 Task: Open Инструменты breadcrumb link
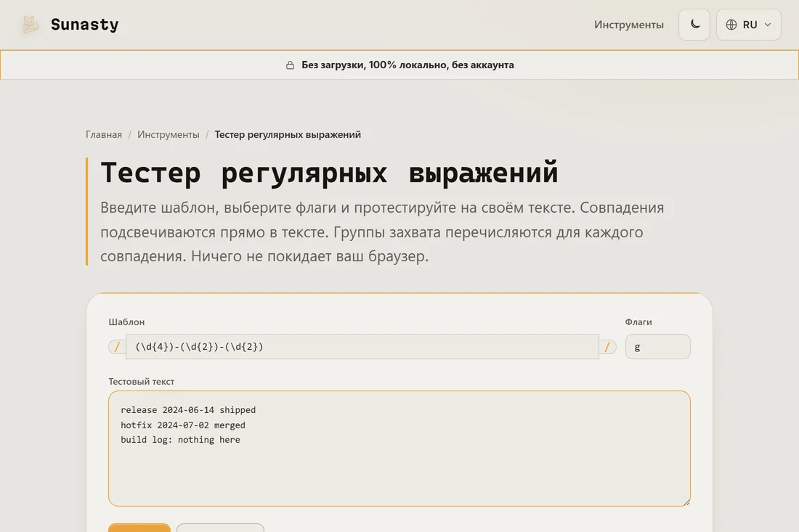169,134
